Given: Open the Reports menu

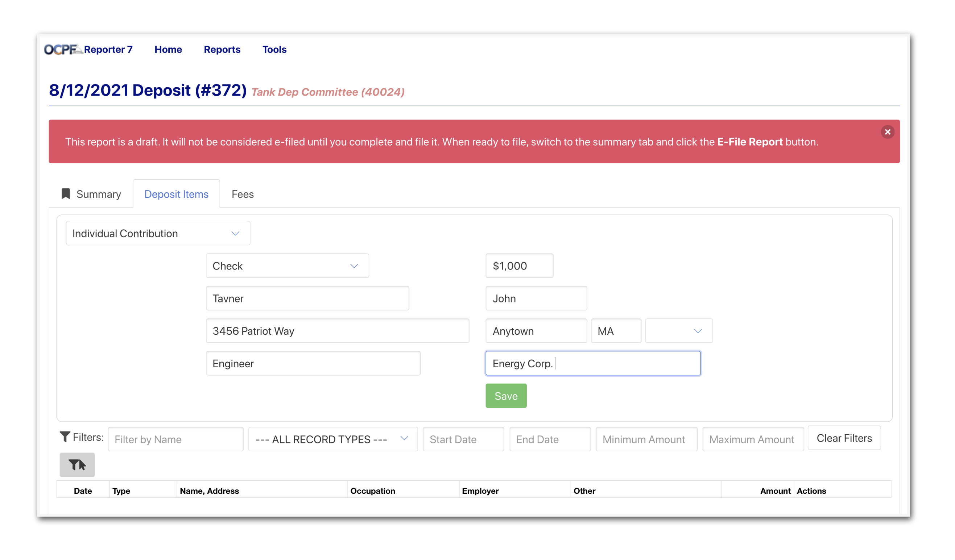Looking at the screenshot, I should click(222, 50).
